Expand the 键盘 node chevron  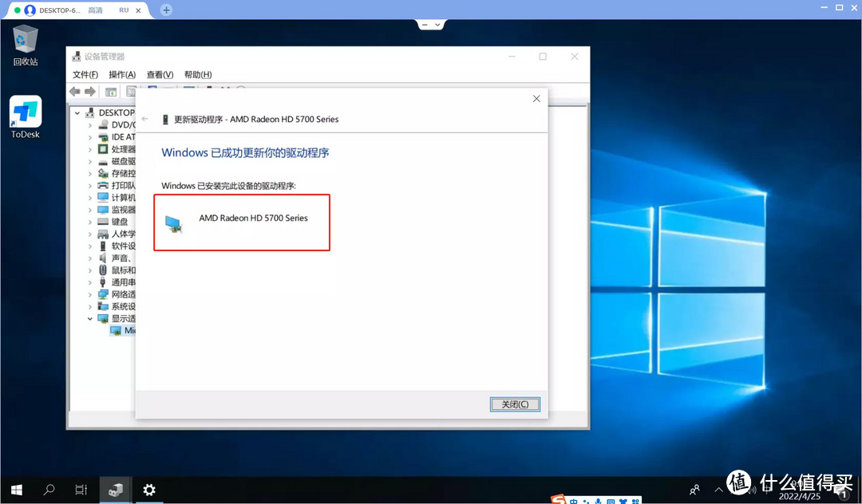click(x=90, y=222)
